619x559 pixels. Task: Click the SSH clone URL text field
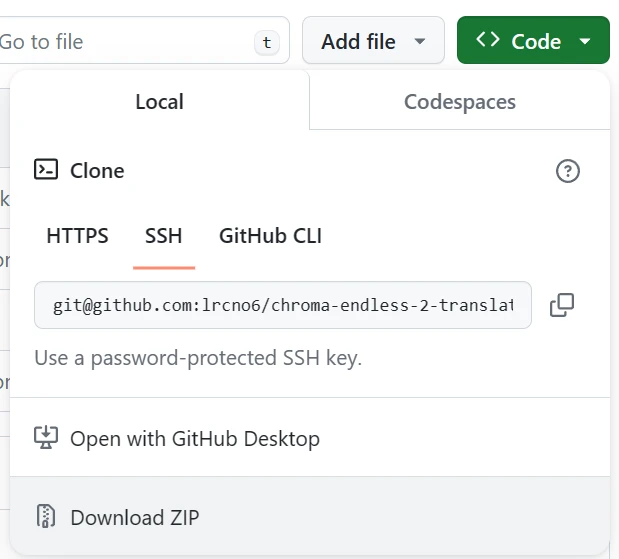pos(282,305)
